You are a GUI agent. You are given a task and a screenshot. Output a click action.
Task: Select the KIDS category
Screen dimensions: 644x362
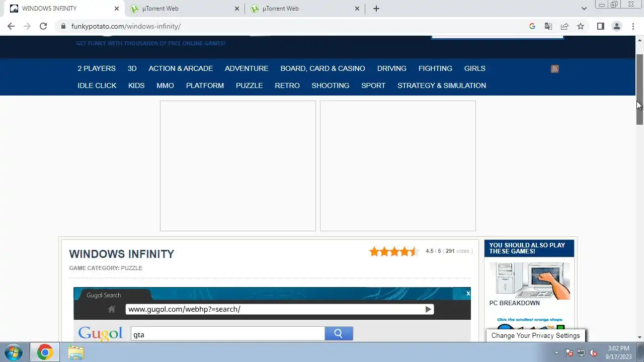pyautogui.click(x=136, y=85)
